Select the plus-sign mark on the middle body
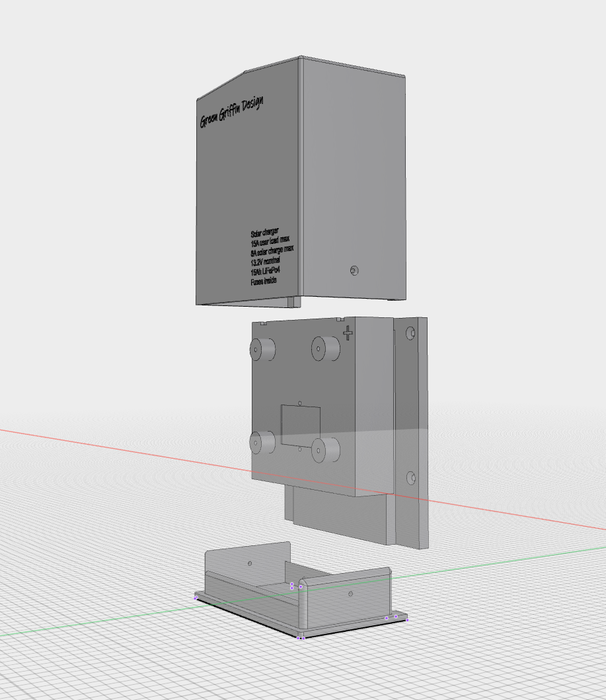Viewport: 606px width, 700px height. pos(348,333)
